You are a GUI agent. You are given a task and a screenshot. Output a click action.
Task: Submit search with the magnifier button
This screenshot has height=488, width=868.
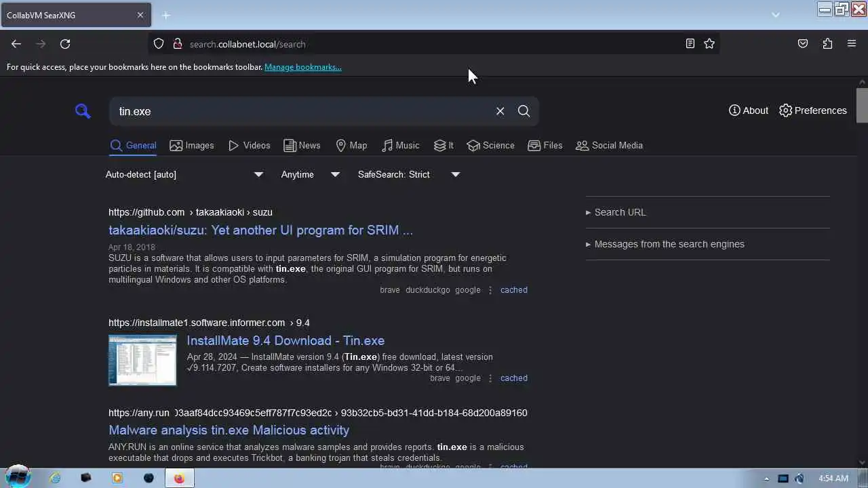coord(524,111)
